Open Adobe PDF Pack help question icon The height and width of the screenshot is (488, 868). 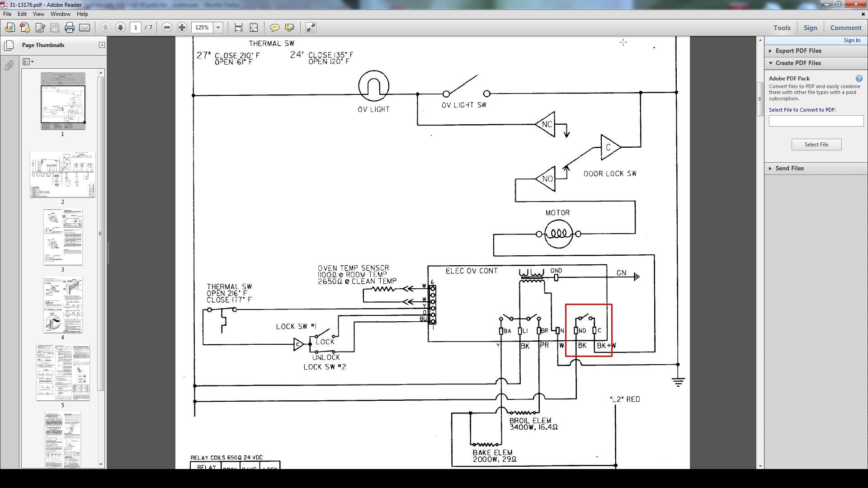tap(859, 78)
